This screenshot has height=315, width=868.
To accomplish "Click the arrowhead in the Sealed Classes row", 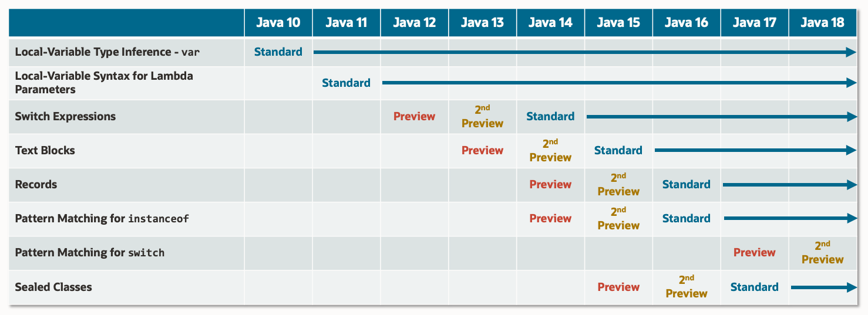I will (x=852, y=287).
